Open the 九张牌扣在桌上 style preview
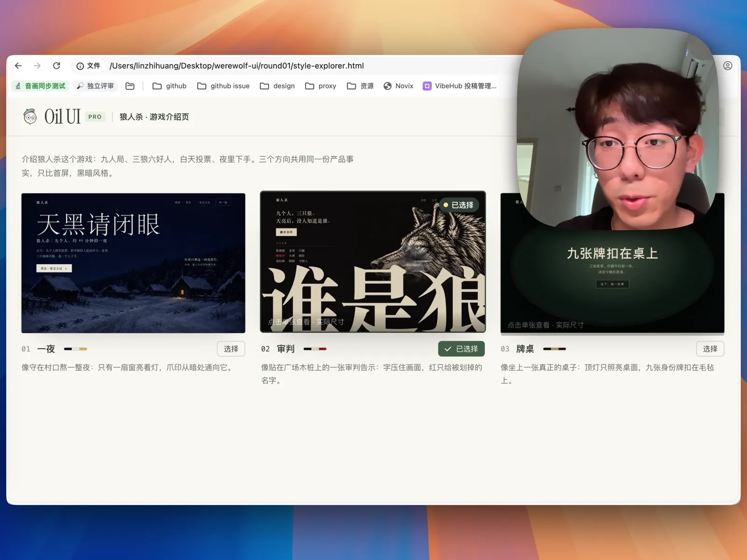 [612, 263]
